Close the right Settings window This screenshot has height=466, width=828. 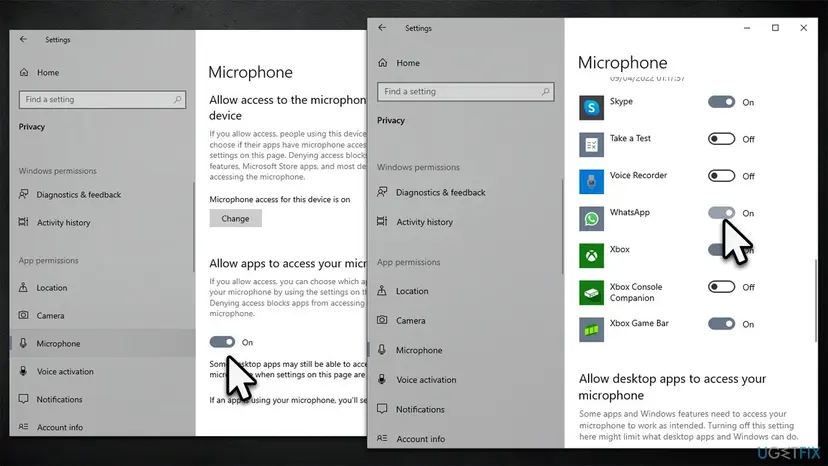(x=803, y=28)
